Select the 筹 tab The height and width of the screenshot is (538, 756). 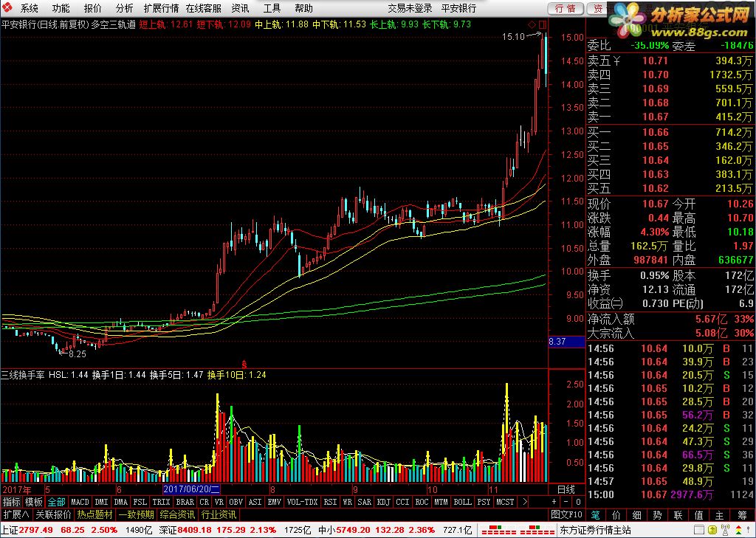[x=742, y=515]
